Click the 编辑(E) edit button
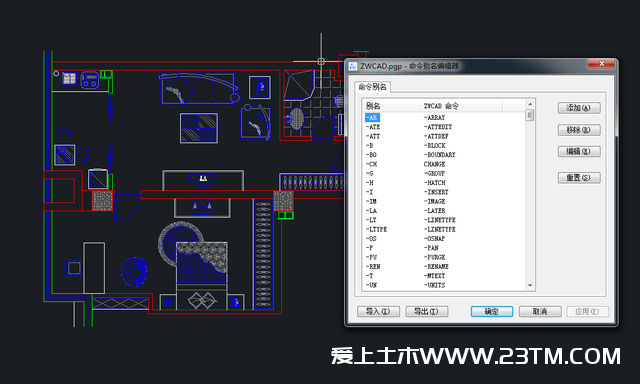 [579, 152]
